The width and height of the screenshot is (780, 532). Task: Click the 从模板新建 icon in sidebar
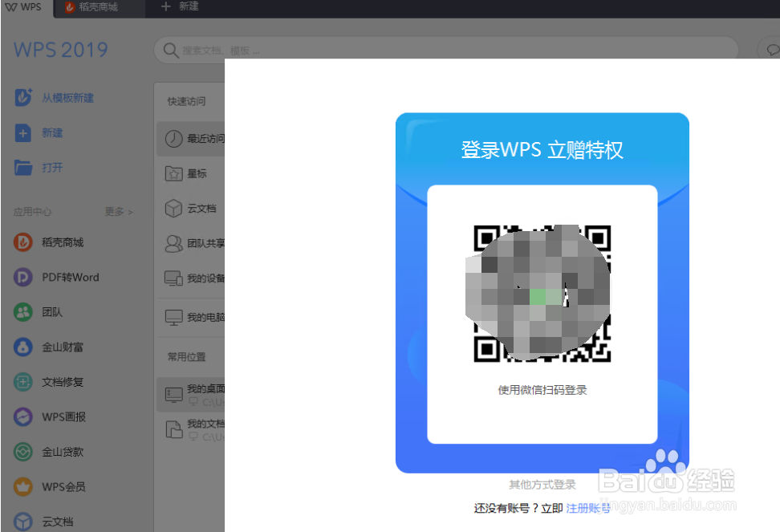click(23, 97)
